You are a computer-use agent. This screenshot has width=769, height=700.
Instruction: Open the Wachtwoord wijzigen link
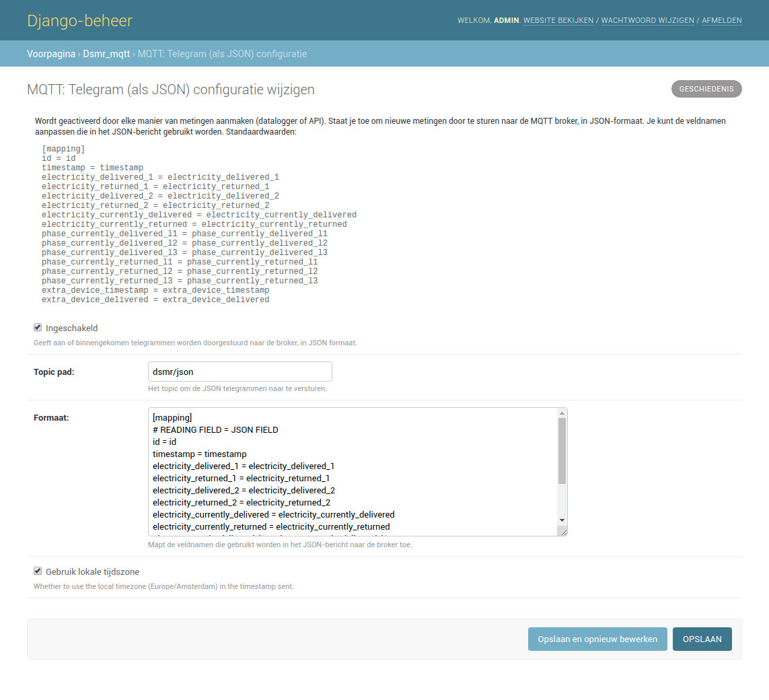647,20
